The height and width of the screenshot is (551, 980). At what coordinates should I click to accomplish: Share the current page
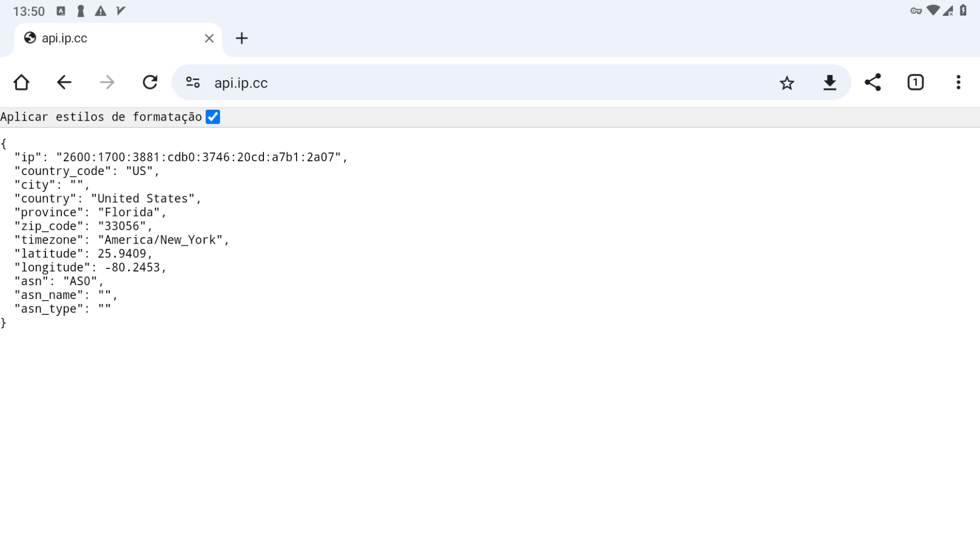872,83
